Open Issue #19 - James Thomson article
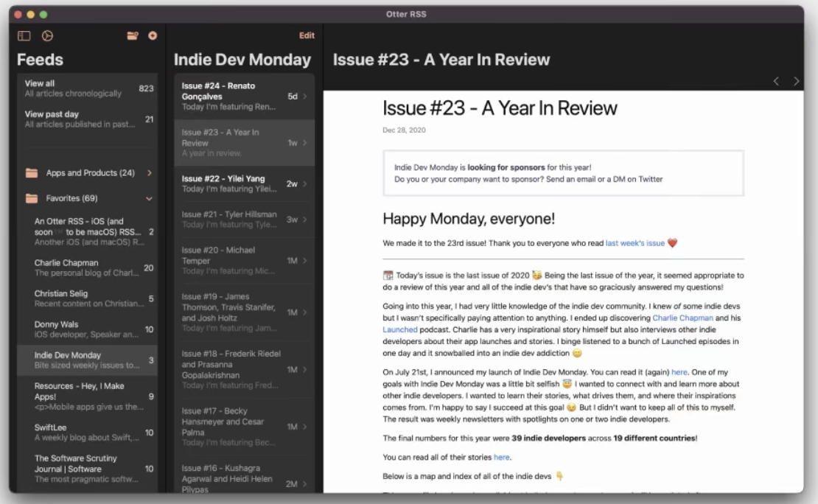This screenshot has height=504, width=818. pyautogui.click(x=244, y=312)
